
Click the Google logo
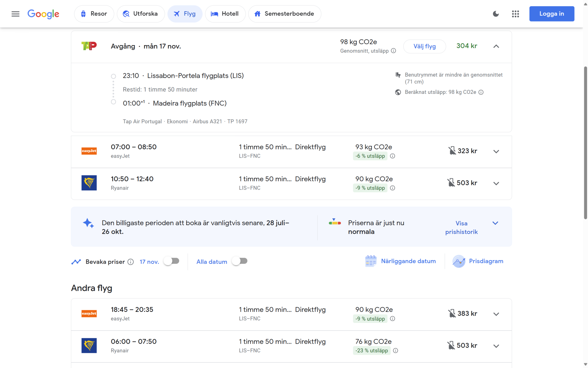[x=43, y=14]
